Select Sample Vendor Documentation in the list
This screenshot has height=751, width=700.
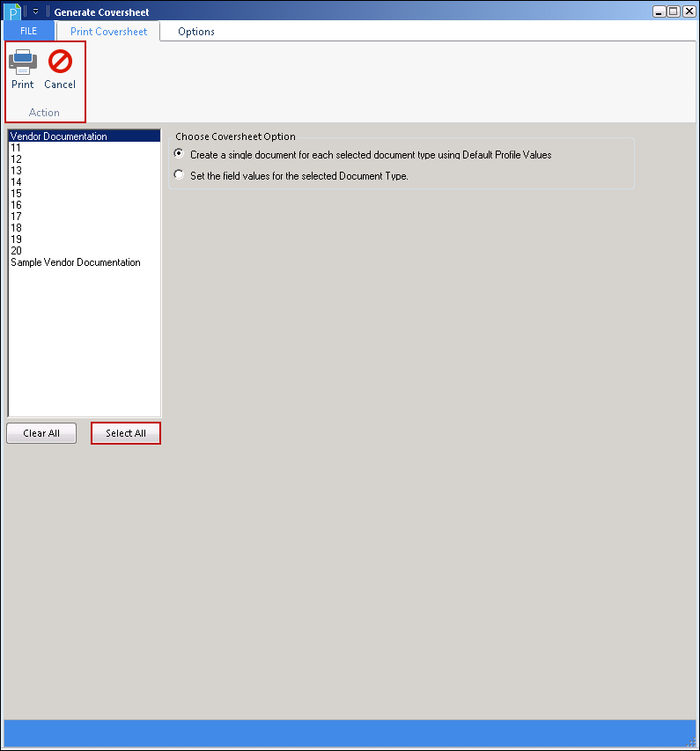85,262
